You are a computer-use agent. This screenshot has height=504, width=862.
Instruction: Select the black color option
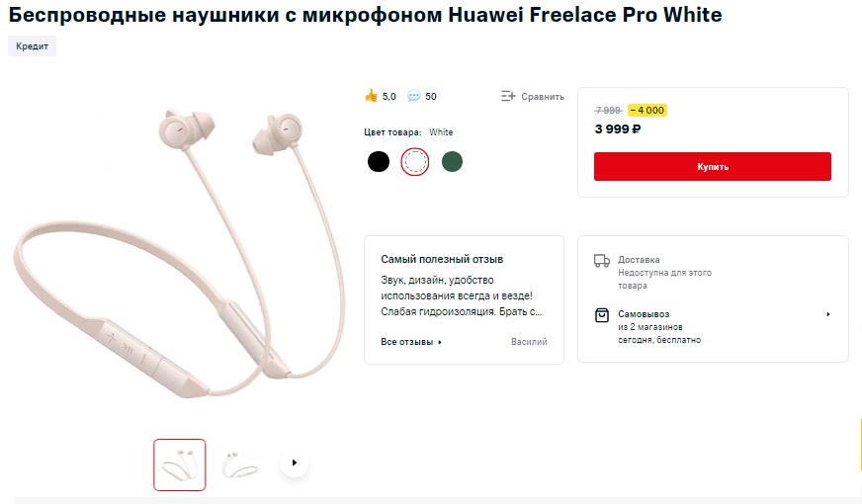tap(379, 162)
